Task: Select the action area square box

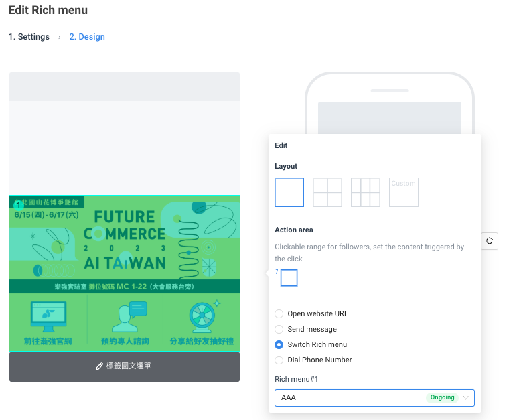Action: (x=289, y=278)
